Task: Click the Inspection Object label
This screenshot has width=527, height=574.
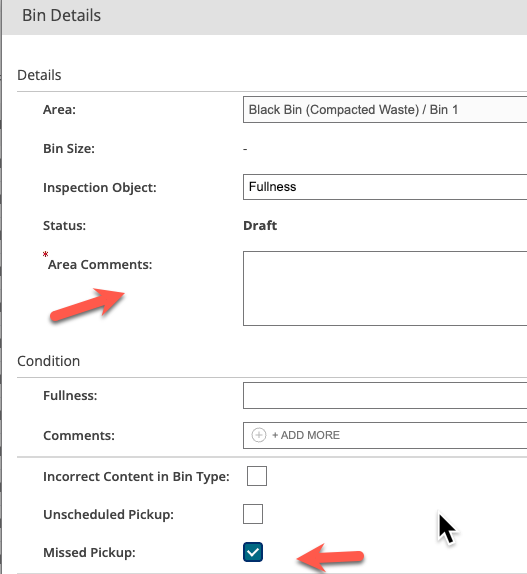Action: click(100, 187)
